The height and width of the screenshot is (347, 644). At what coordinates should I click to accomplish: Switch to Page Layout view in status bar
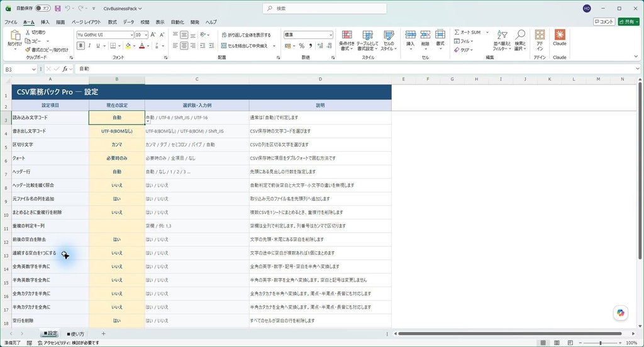click(557, 343)
